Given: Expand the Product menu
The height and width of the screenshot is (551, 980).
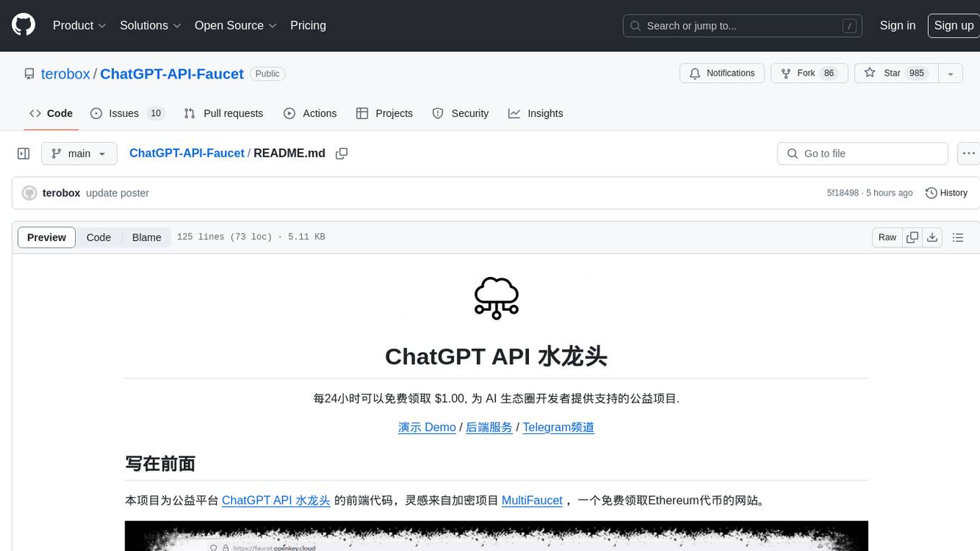Looking at the screenshot, I should point(79,25).
